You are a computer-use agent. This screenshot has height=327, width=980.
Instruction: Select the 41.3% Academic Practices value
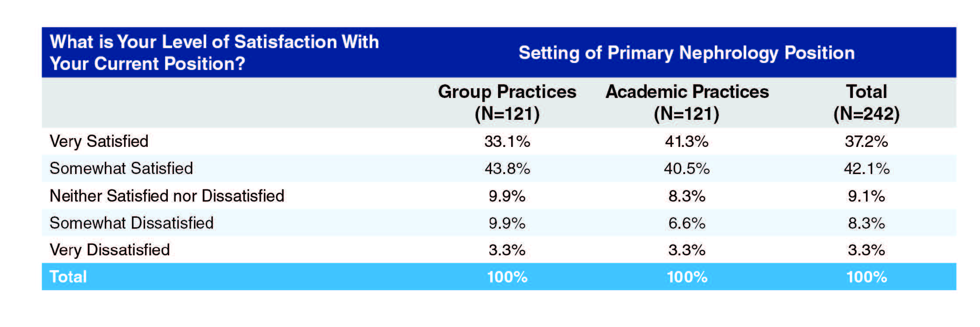click(x=686, y=142)
